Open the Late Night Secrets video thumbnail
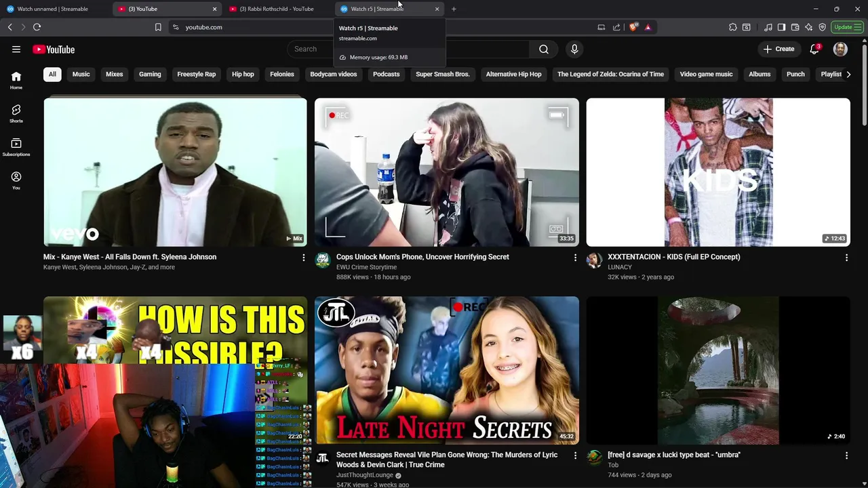Image resolution: width=868 pixels, height=488 pixels. (x=447, y=371)
